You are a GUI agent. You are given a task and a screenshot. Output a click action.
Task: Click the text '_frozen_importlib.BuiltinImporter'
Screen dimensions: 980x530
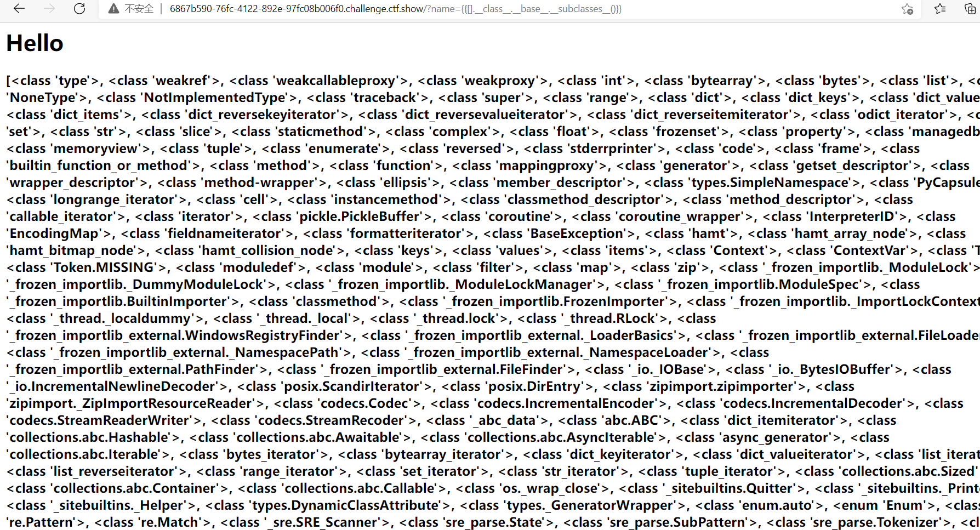point(123,301)
